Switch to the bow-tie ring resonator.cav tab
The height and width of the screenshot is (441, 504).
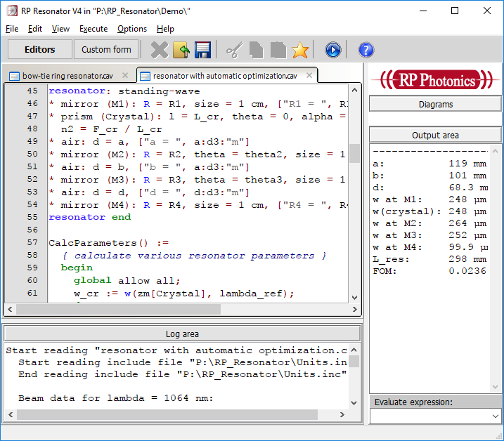click(x=67, y=76)
